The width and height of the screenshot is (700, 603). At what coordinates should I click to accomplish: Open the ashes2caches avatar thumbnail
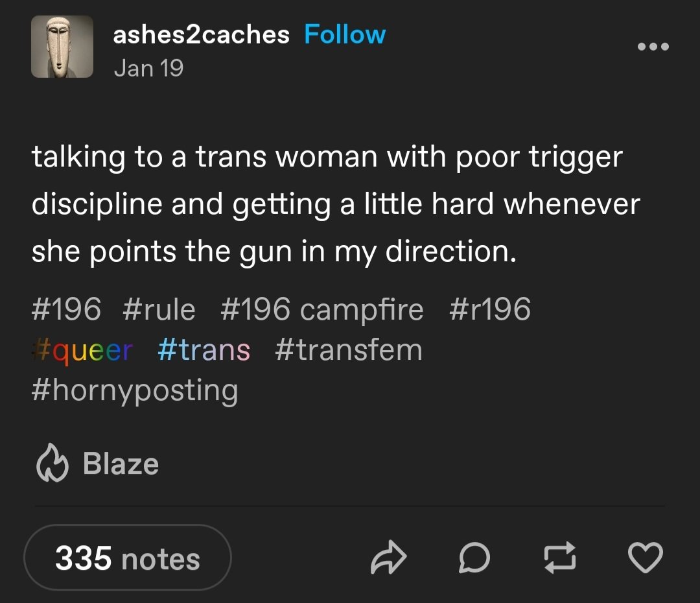(62, 47)
